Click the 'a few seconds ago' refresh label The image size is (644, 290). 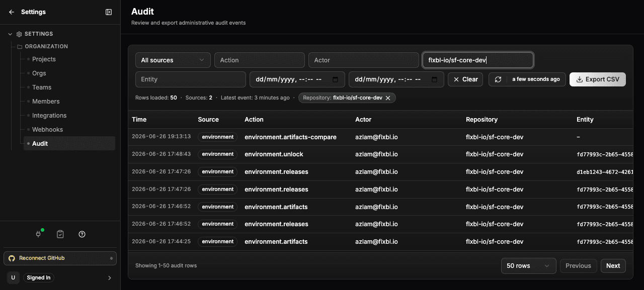[536, 79]
